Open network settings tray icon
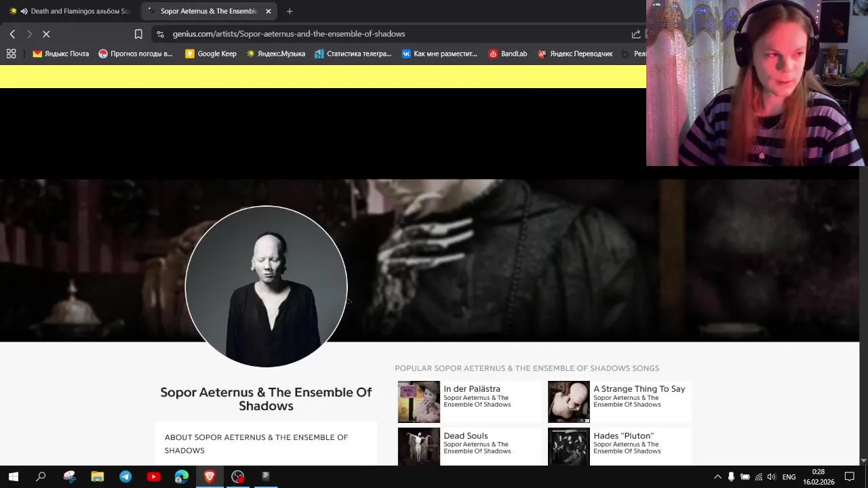Screen dimensions: 868x488 pos(758,477)
